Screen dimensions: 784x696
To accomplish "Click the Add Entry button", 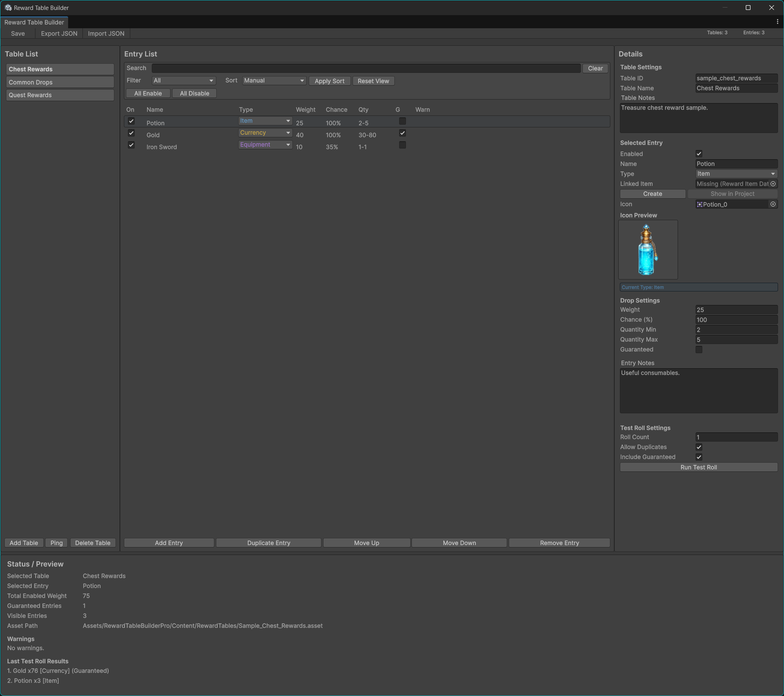I will pyautogui.click(x=169, y=543).
